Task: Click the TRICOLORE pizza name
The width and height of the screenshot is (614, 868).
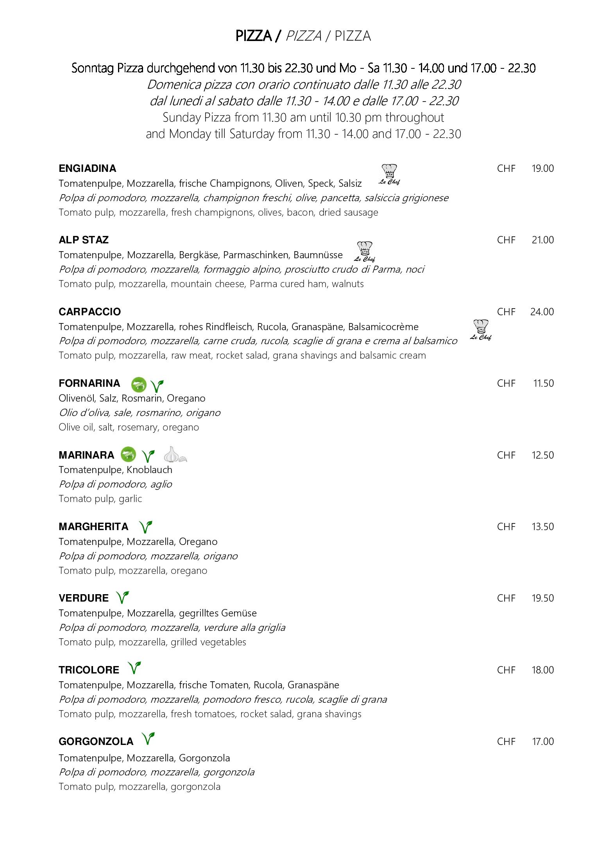Action: 89,670
